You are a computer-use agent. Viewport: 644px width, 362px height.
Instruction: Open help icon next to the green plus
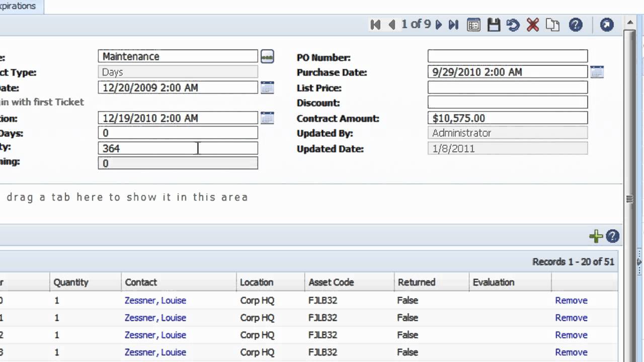(612, 236)
